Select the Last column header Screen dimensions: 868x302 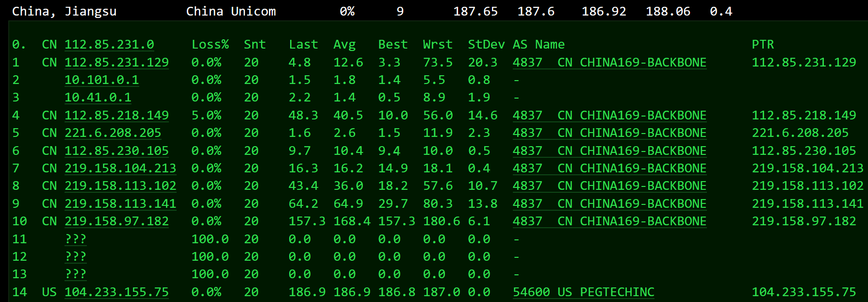(303, 45)
